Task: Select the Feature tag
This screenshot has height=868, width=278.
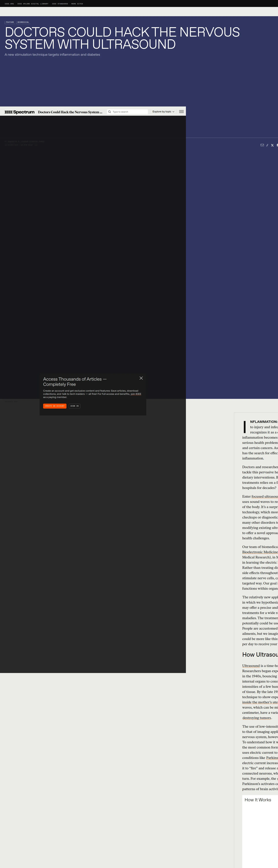Action: tap(10, 22)
